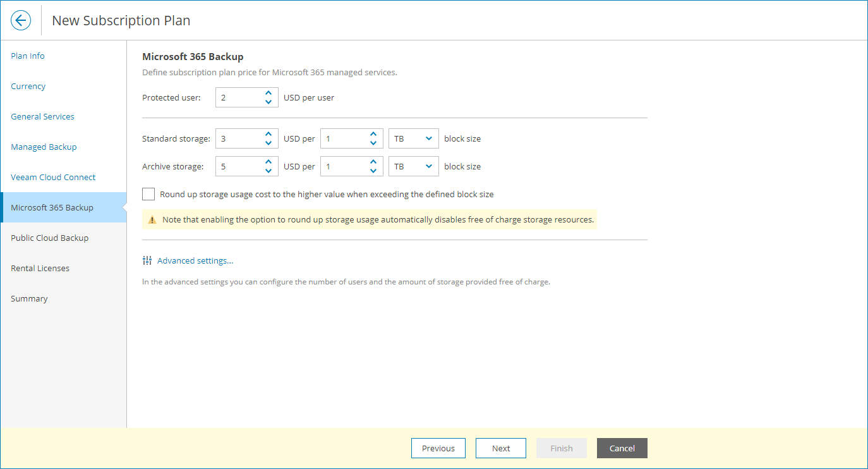Enable round up storage usage cost checkbox
Image resolution: width=868 pixels, height=469 pixels.
tap(148, 194)
